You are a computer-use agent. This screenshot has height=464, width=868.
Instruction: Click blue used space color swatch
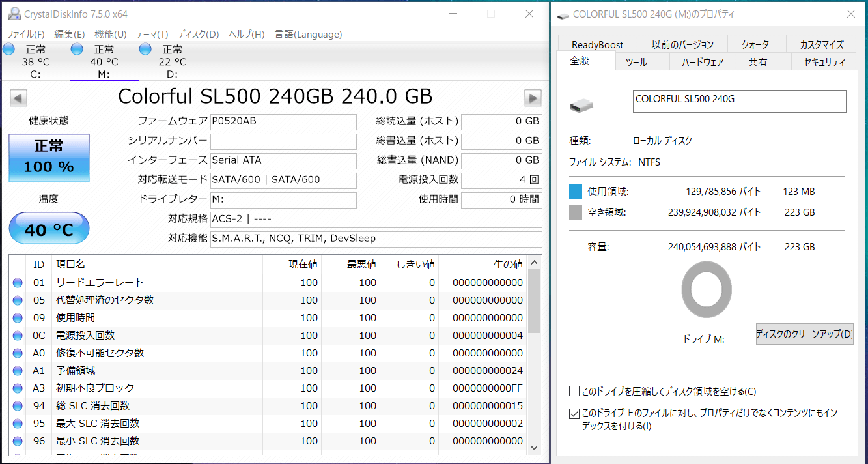point(576,192)
